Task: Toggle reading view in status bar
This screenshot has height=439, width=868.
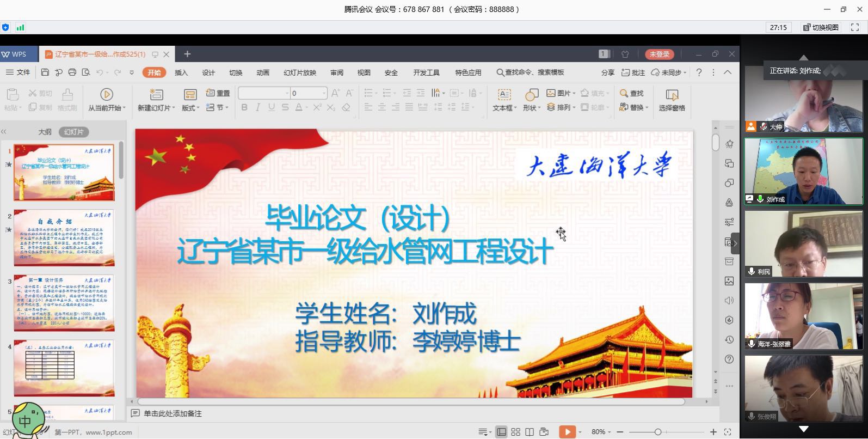Action: pos(530,432)
